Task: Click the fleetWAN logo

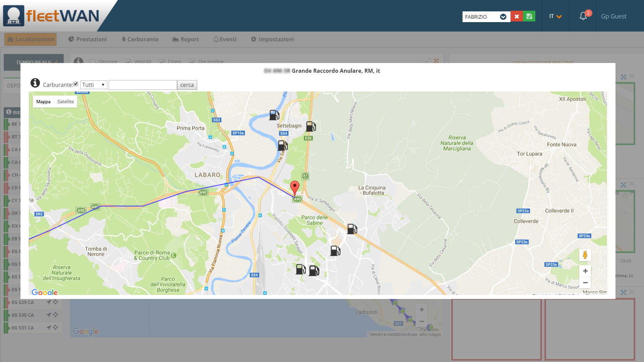Action: 51,15
